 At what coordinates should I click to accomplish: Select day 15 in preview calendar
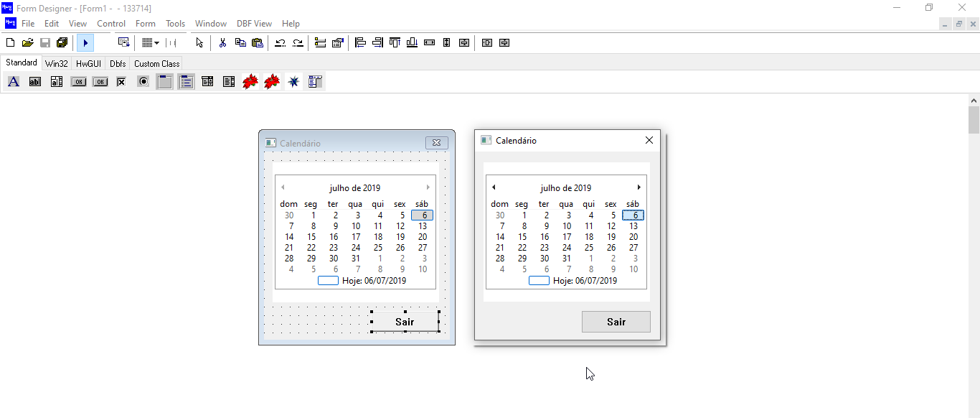pyautogui.click(x=522, y=237)
